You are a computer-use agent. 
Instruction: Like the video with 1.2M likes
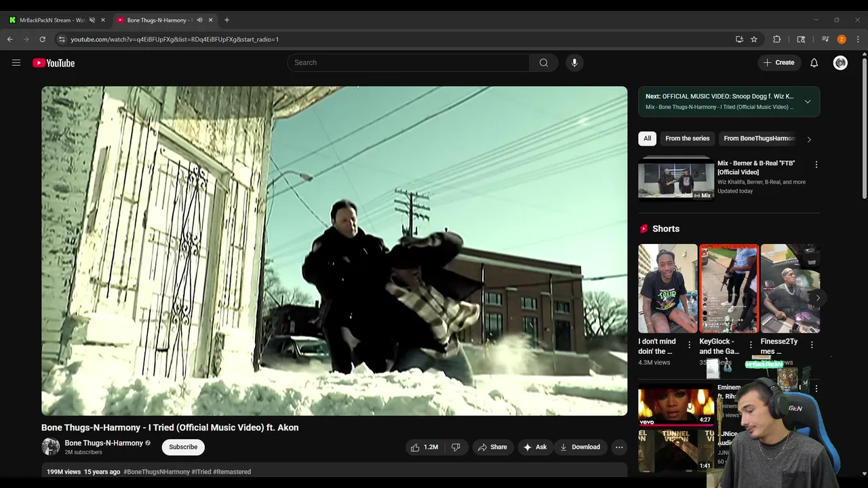[x=425, y=447]
